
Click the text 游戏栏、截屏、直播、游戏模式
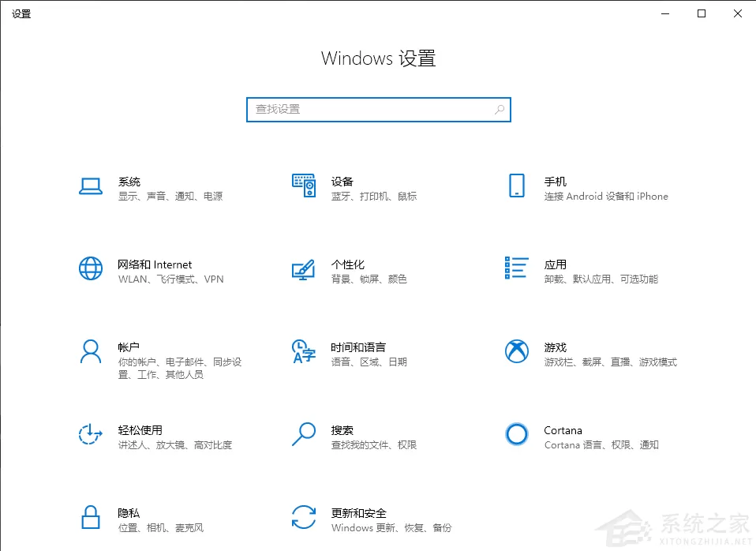(611, 362)
